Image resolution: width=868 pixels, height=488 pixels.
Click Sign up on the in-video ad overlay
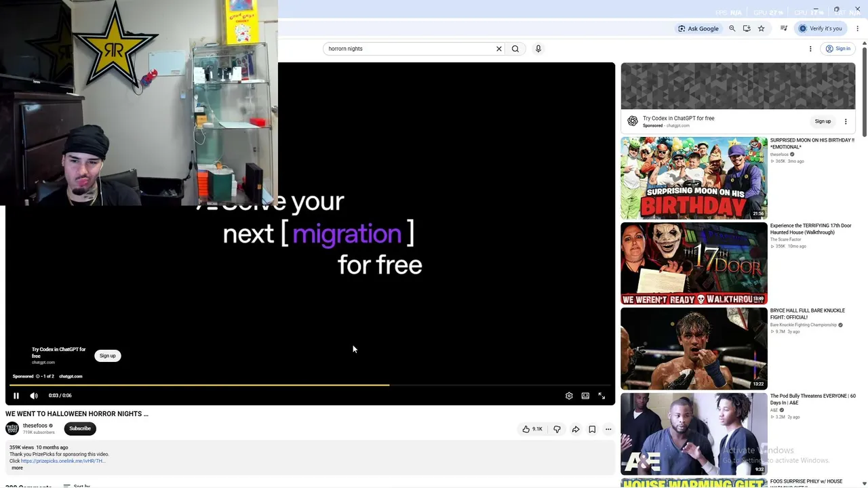108,356
